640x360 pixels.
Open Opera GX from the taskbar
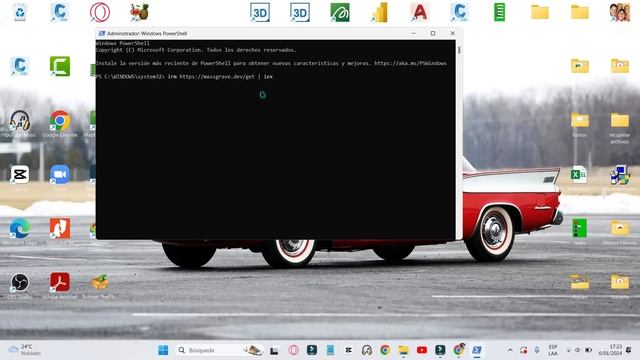293,350
